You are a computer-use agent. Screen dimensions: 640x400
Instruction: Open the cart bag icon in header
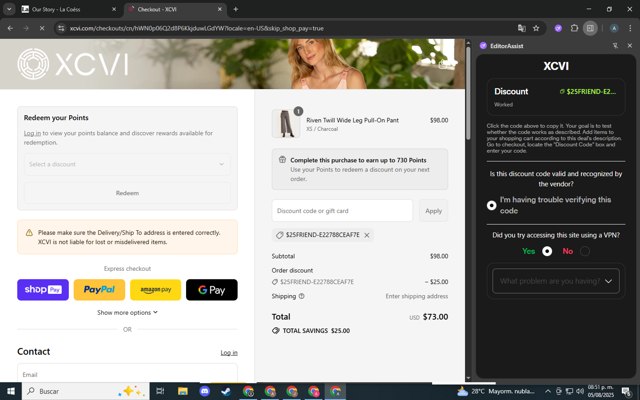point(443,64)
